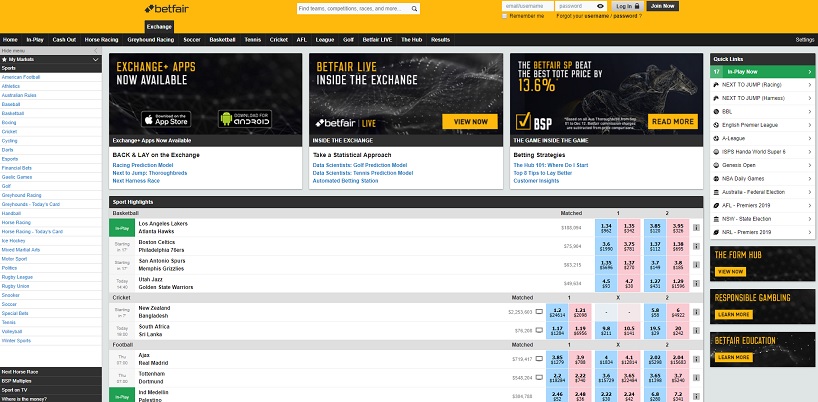The height and width of the screenshot is (402, 818).
Task: Click the BBL cricket icon in Quick Links
Action: [717, 112]
